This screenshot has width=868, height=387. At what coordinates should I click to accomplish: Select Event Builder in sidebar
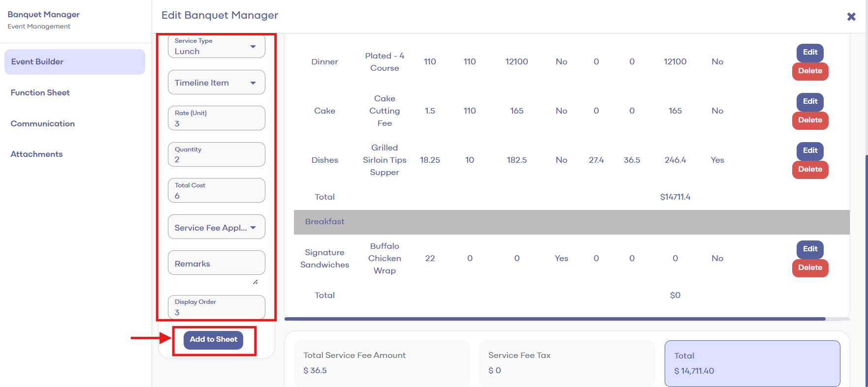[x=75, y=62]
